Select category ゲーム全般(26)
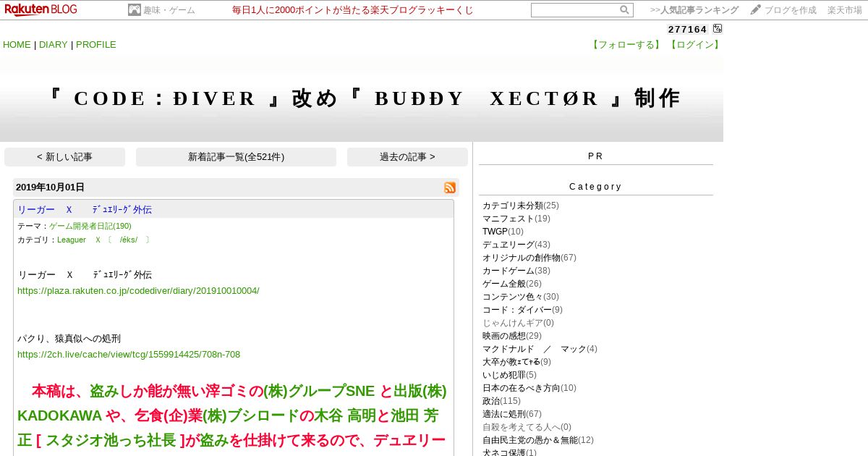 point(511,284)
